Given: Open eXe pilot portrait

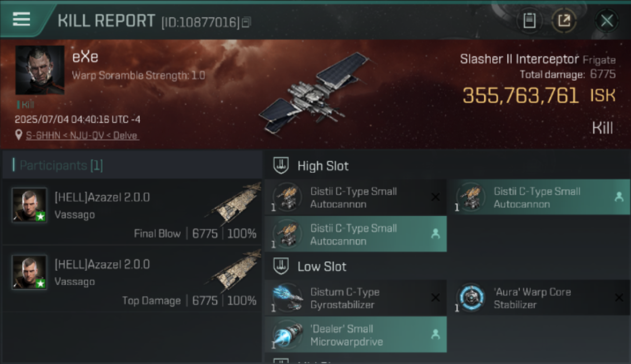Looking at the screenshot, I should coord(40,70).
